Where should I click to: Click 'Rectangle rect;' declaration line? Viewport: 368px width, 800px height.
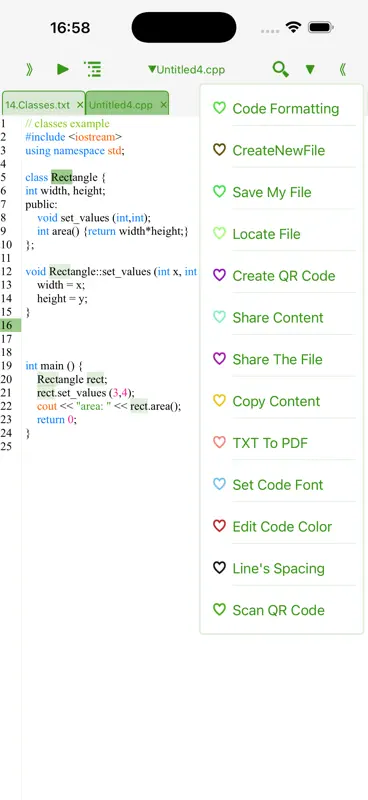pos(72,379)
